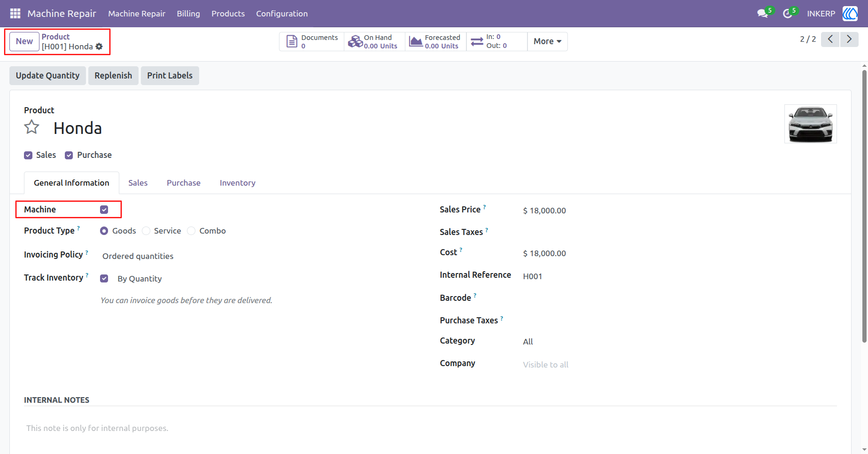
Task: Open the Billing menu
Action: (x=188, y=14)
